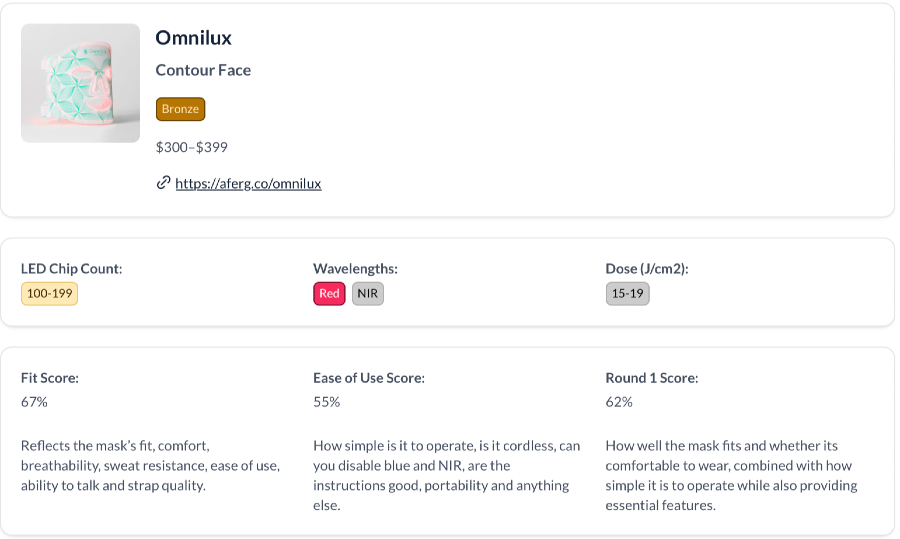Open the aferg.co/omnilux link

click(248, 184)
